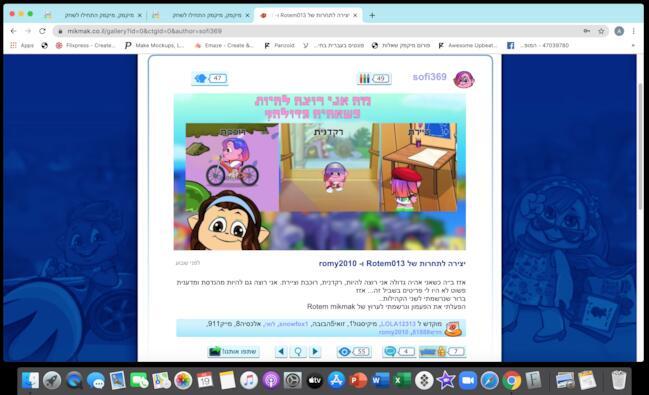
Task: Open Music from the Dock
Action: pos(248,380)
